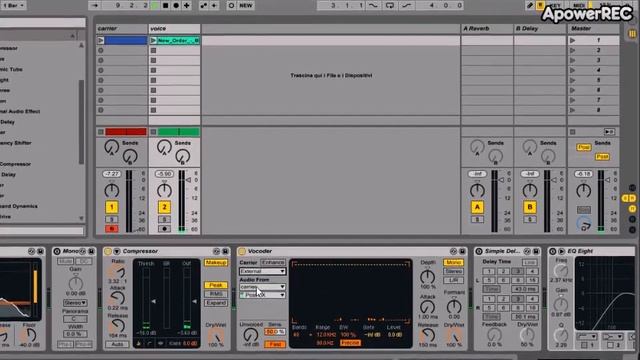Stop playback with the transport stop button
This screenshot has height=360, width=640.
pyautogui.click(x=165, y=5)
